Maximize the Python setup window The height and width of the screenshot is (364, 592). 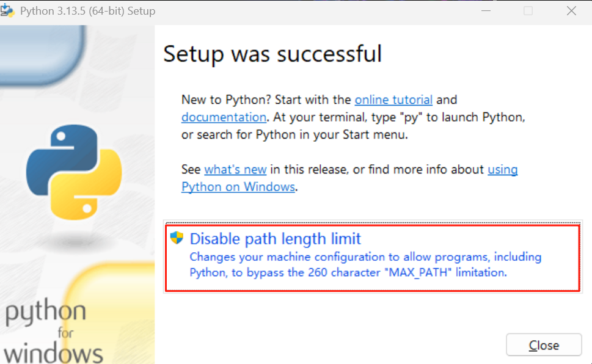click(x=528, y=10)
